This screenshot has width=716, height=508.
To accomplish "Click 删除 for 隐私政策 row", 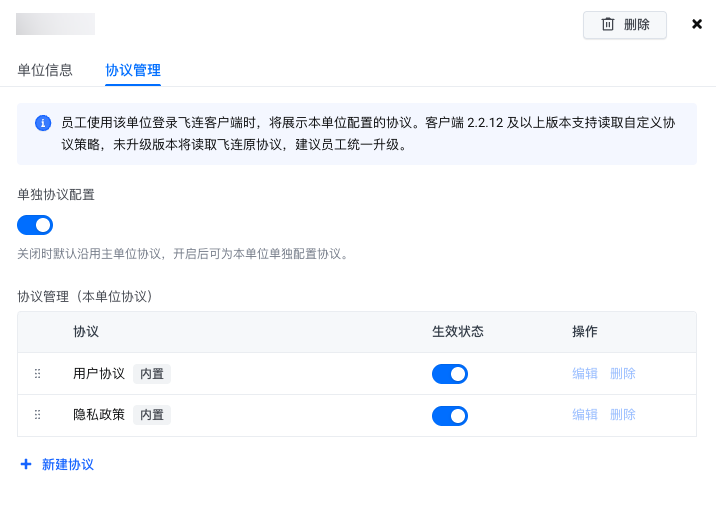I will point(623,415).
